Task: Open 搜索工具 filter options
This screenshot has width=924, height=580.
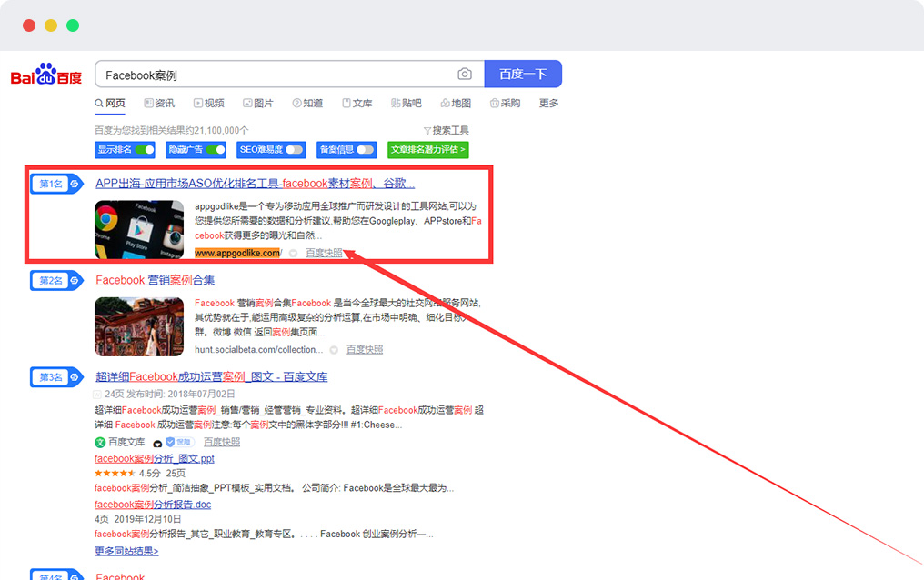Action: point(447,130)
